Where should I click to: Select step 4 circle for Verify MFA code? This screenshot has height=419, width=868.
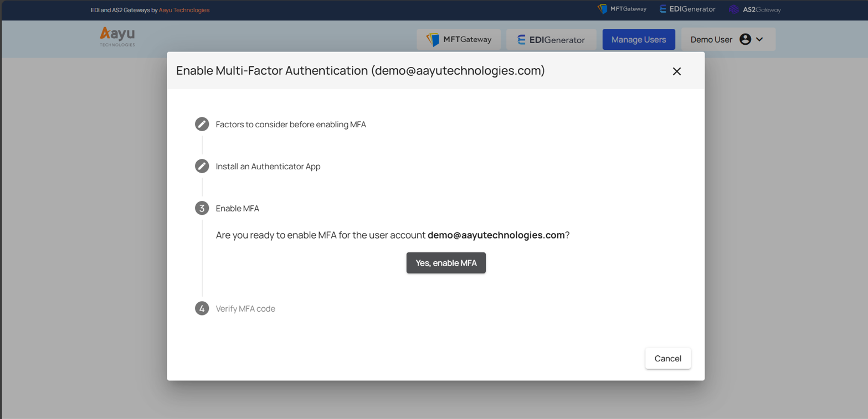(202, 308)
